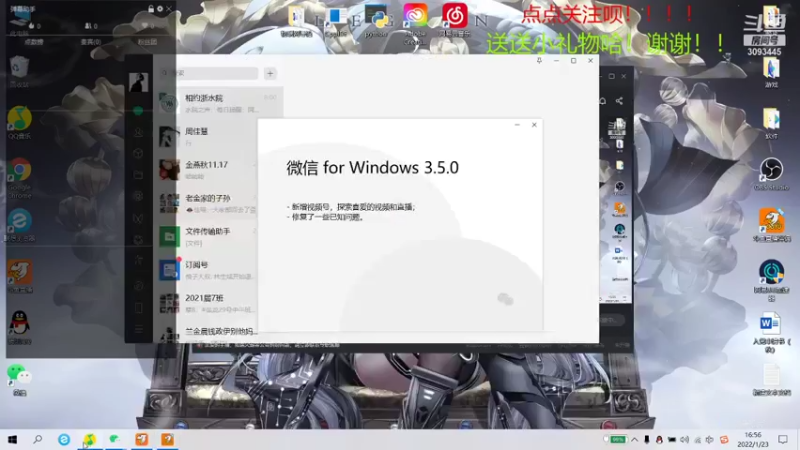Switch to the 粉丝团 tab

point(147,42)
